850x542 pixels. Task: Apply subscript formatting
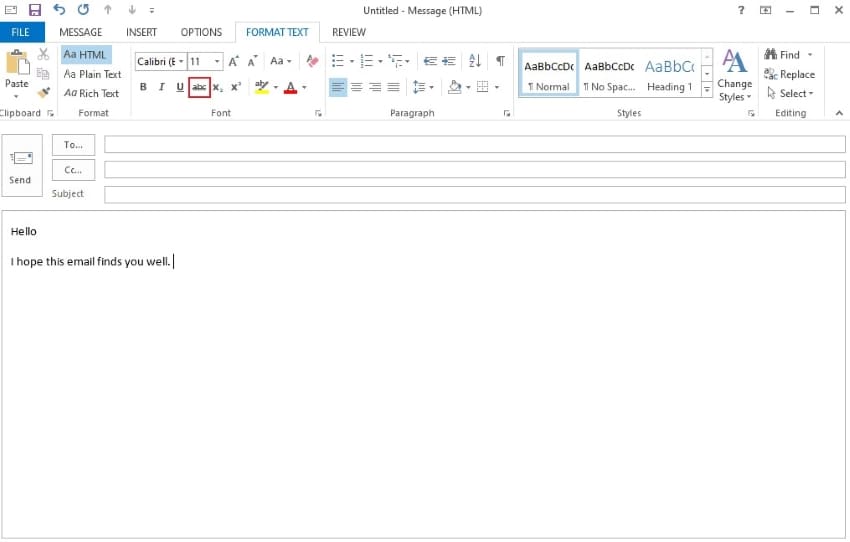point(218,87)
